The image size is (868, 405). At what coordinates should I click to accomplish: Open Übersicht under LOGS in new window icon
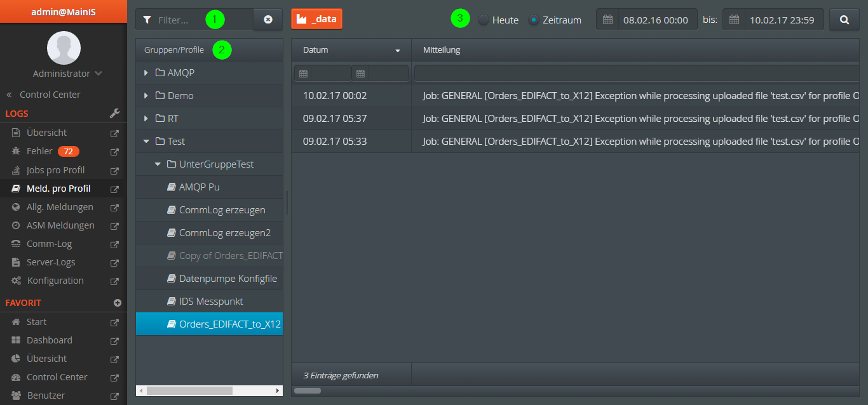(115, 133)
